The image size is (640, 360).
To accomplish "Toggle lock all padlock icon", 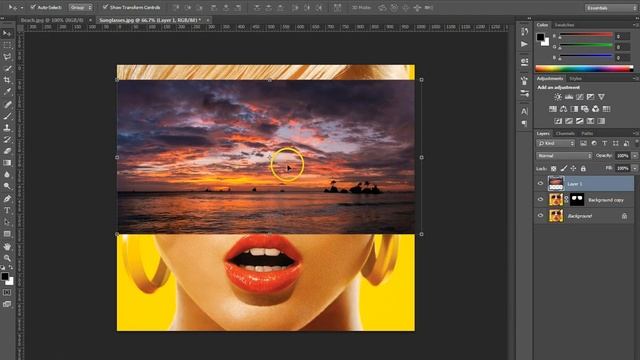I will tap(583, 169).
